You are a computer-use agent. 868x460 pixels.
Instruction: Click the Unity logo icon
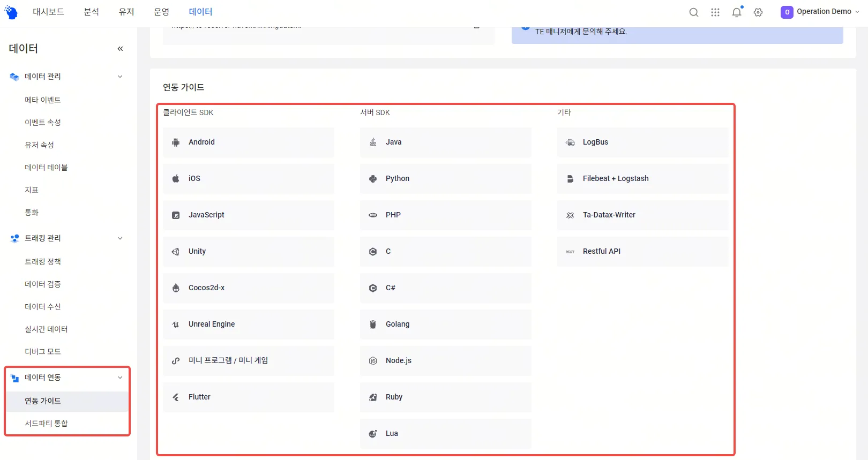coord(176,252)
